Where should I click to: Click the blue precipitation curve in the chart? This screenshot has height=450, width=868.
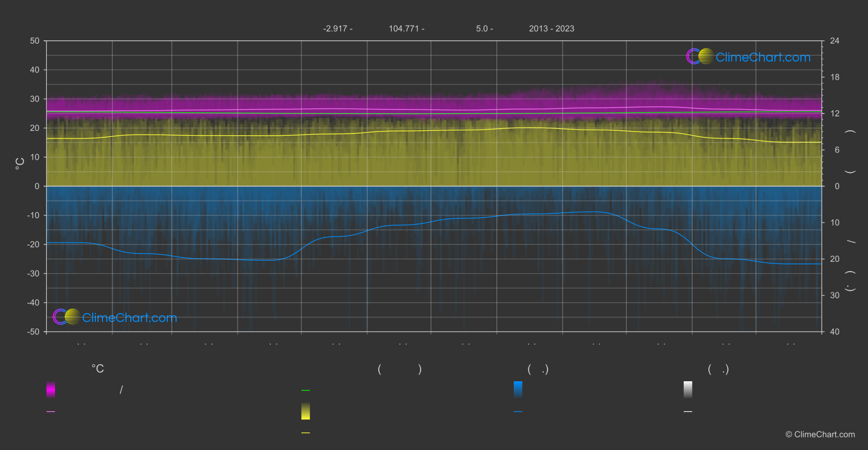(x=434, y=221)
